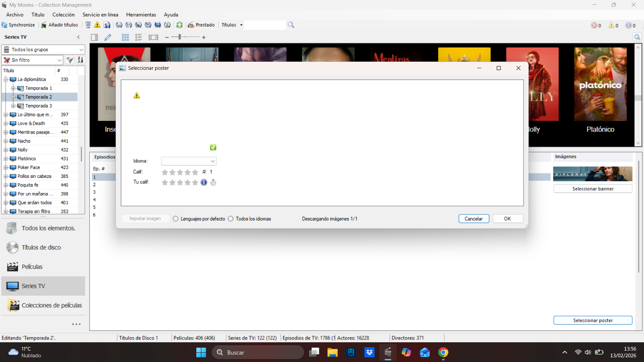This screenshot has height=362, width=644.
Task: Toggle the green checkmark in poster dialog
Action: (x=213, y=147)
